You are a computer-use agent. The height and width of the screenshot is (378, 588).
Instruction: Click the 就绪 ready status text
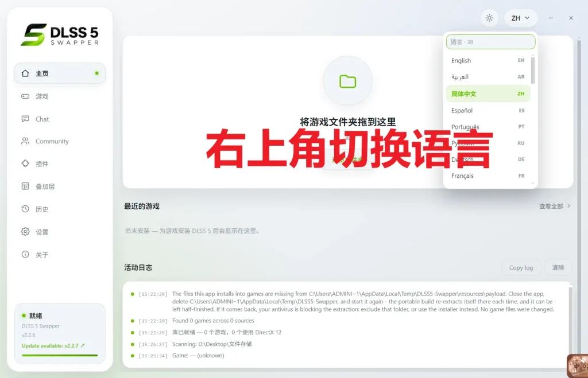pos(36,316)
